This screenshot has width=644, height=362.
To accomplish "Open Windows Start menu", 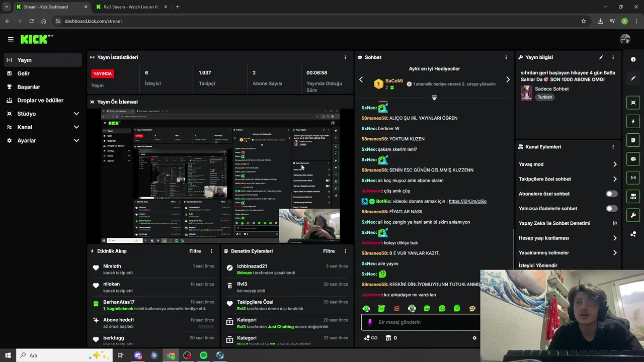I will [8, 355].
